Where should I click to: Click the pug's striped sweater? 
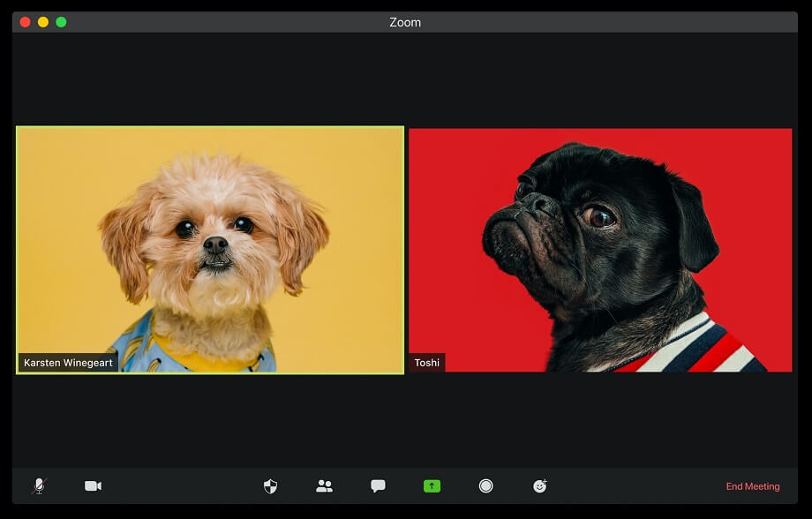click(697, 349)
